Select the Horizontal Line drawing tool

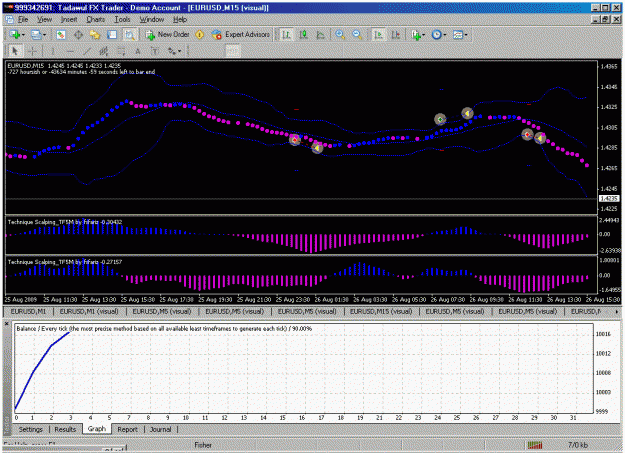point(70,51)
